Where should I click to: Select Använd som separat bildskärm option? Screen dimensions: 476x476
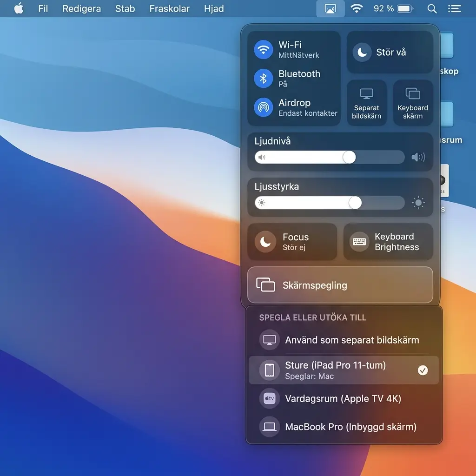[344, 340]
